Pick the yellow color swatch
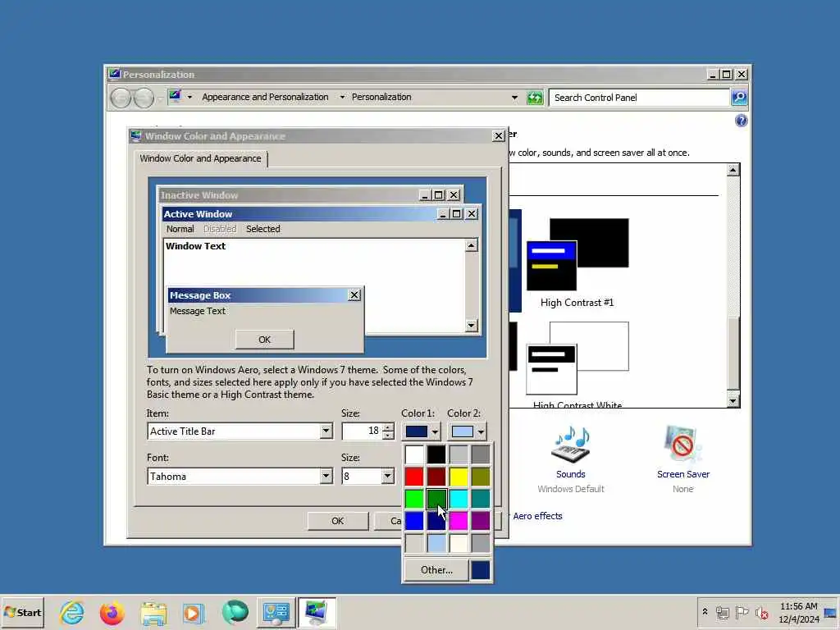The image size is (840, 630). (459, 477)
